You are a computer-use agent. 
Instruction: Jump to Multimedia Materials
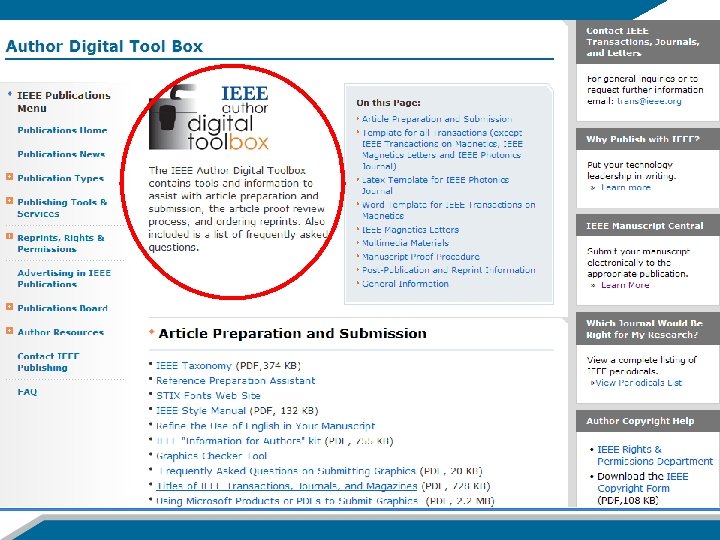click(405, 243)
